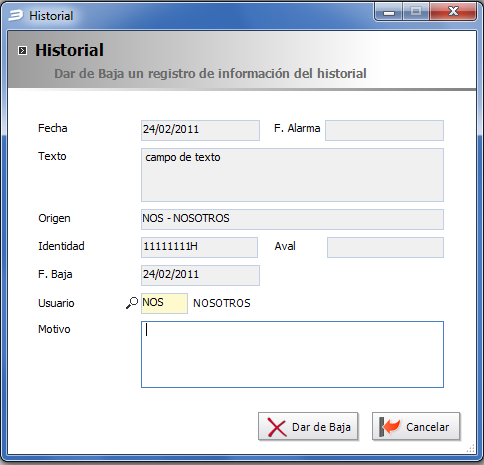Focus the Motivo text area
Screen dimensions: 484x465
(x=292, y=354)
